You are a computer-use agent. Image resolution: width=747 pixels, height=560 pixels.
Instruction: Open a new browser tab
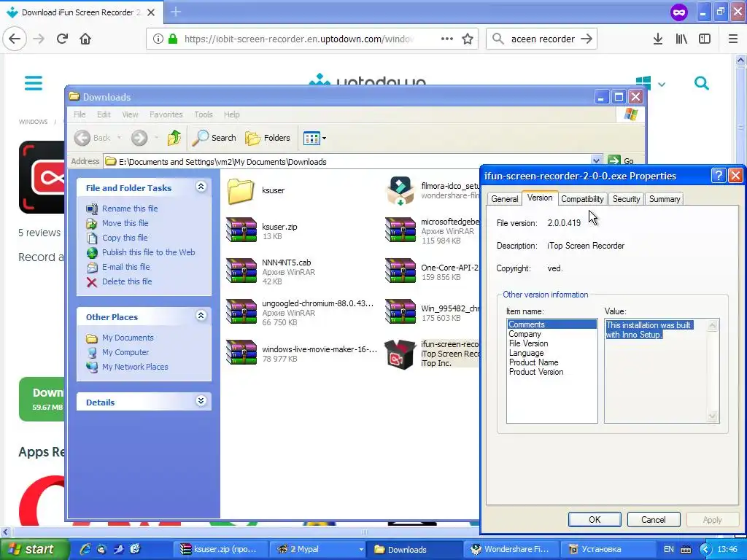(176, 12)
